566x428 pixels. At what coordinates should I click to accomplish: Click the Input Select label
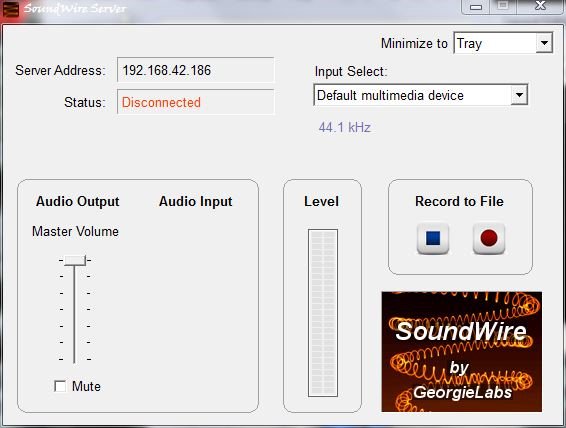pyautogui.click(x=351, y=71)
